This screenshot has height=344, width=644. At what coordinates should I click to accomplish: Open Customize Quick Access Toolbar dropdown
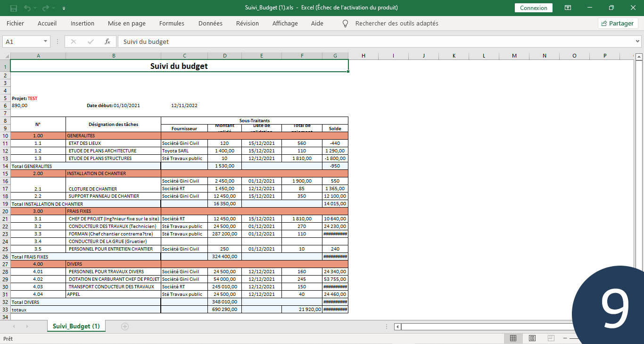pos(64,8)
